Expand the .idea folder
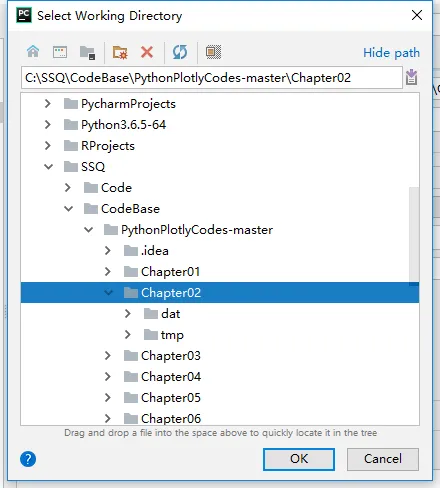Viewport: 440px width, 488px height. tap(108, 251)
